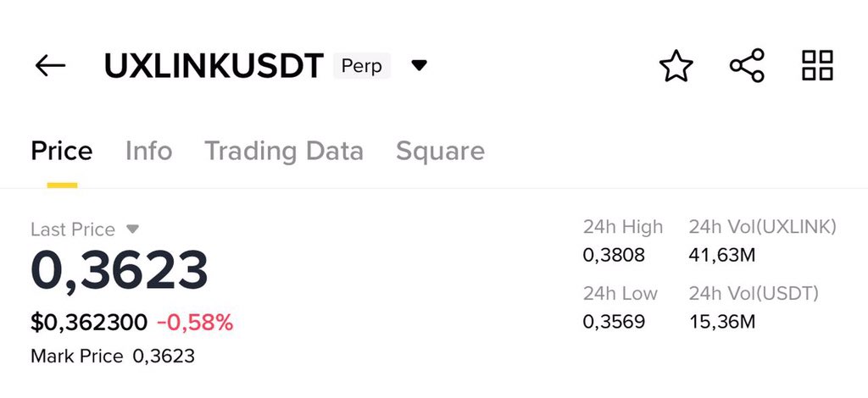Switch to the Price tab
The width and height of the screenshot is (868, 398).
tap(62, 151)
